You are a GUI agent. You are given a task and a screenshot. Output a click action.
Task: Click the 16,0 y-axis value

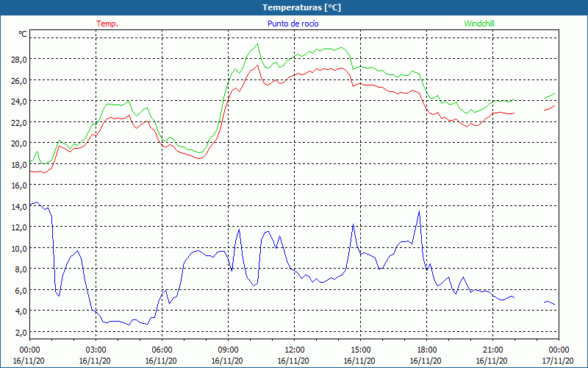pyautogui.click(x=19, y=185)
